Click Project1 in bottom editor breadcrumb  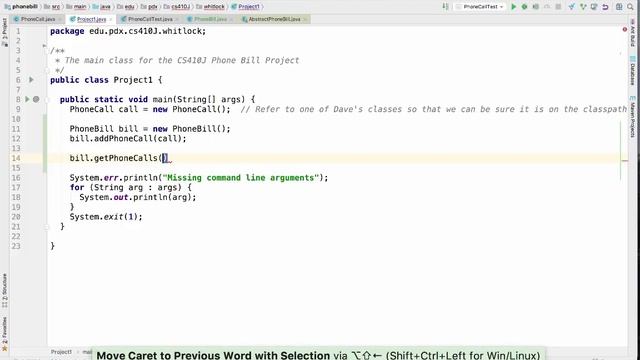coord(61,352)
